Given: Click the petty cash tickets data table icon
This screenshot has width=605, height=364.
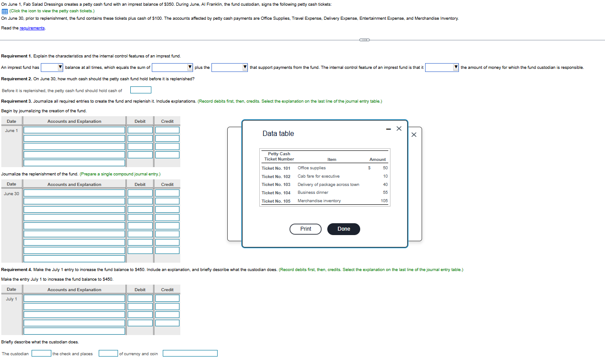Looking at the screenshot, I should click(x=4, y=11).
